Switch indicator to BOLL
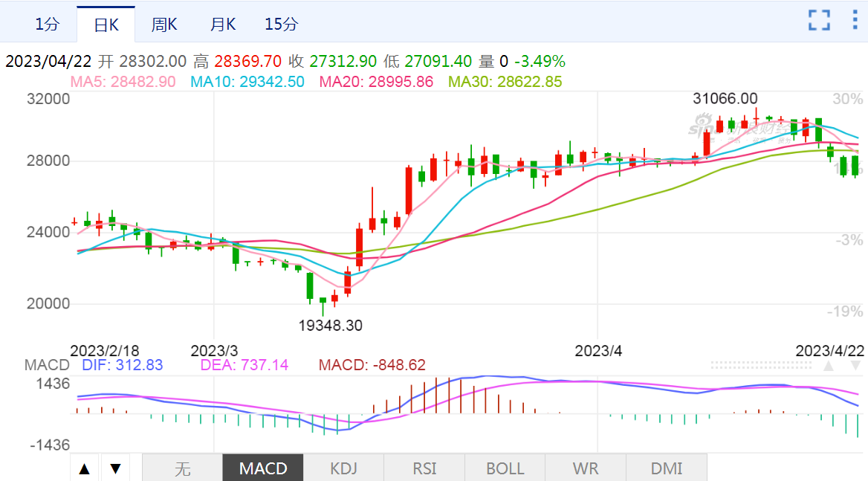Image resolution: width=868 pixels, height=481 pixels. click(505, 468)
